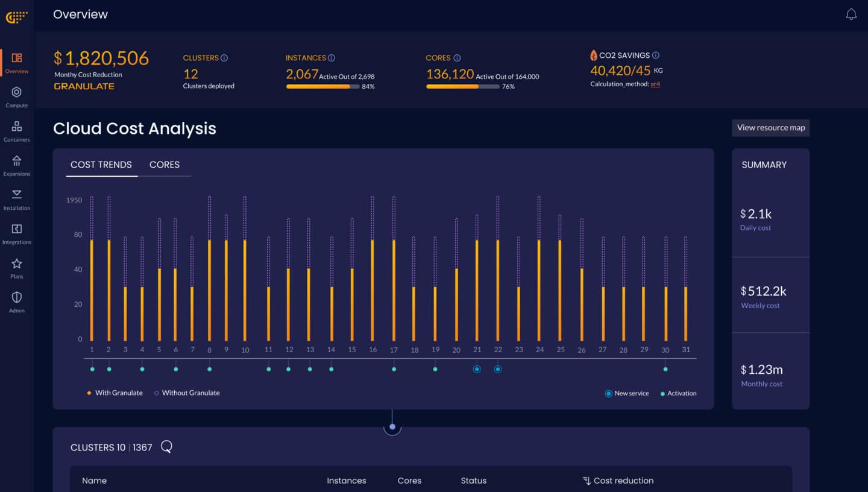The image size is (868, 492).
Task: Click the 2,067 active instances value
Action: pos(302,74)
